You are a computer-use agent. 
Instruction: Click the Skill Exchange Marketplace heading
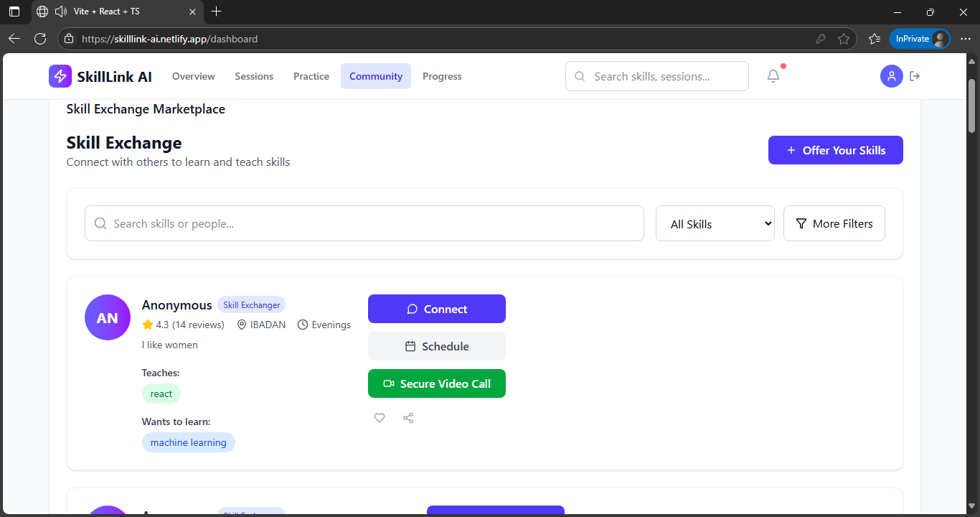146,109
